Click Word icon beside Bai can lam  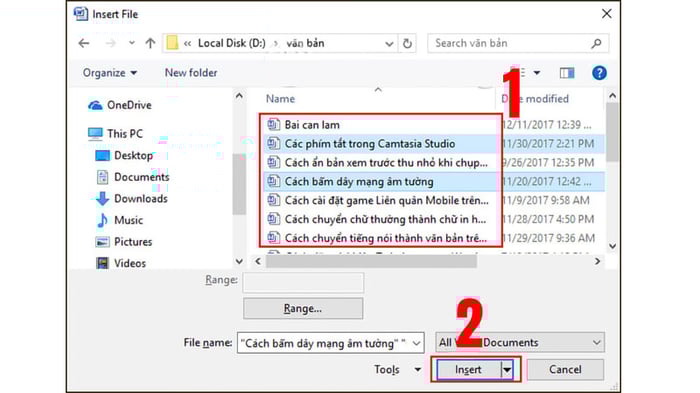coord(273,125)
